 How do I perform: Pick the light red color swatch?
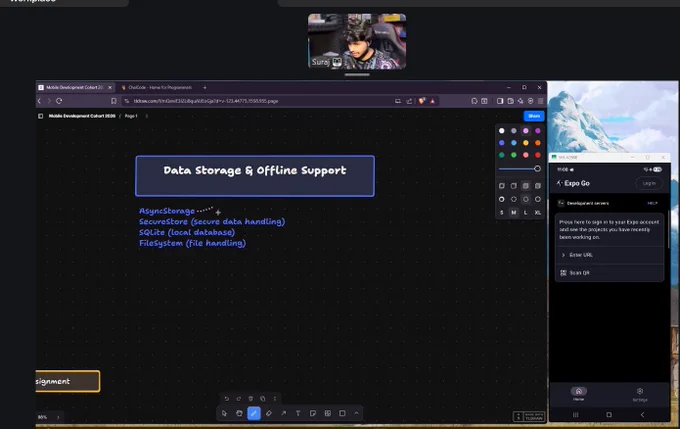[x=526, y=155]
